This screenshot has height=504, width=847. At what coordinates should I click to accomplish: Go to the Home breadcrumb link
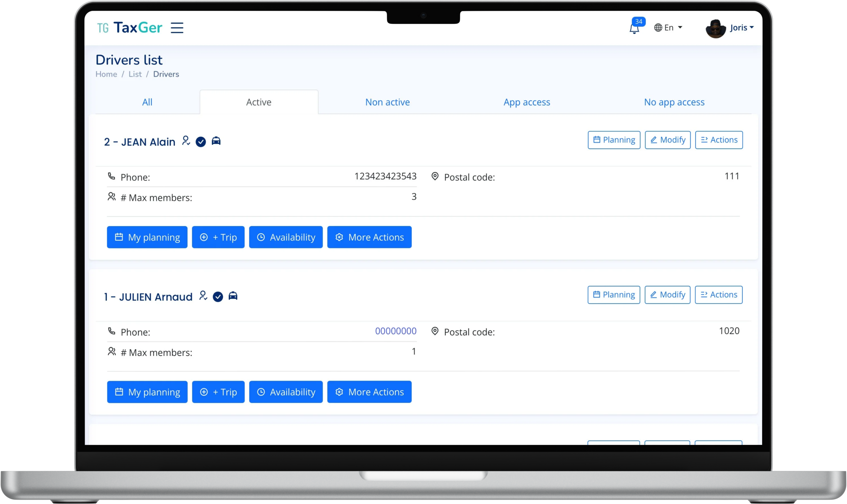(x=106, y=74)
